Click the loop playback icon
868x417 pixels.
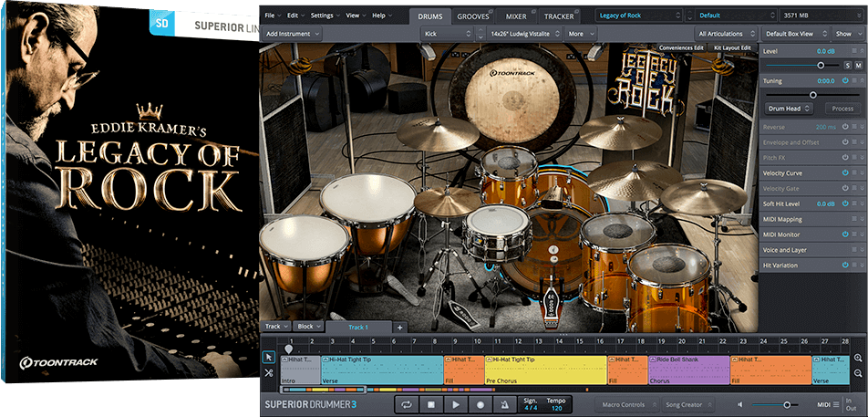tap(407, 404)
